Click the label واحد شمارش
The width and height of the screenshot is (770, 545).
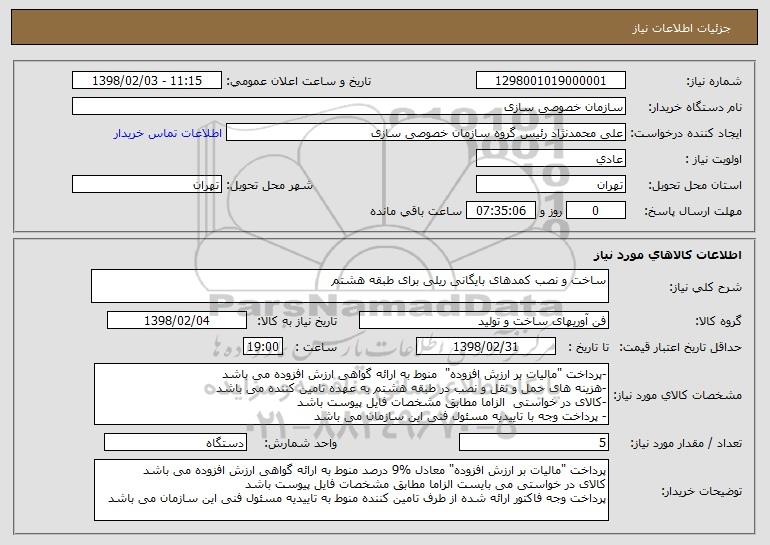pyautogui.click(x=301, y=443)
